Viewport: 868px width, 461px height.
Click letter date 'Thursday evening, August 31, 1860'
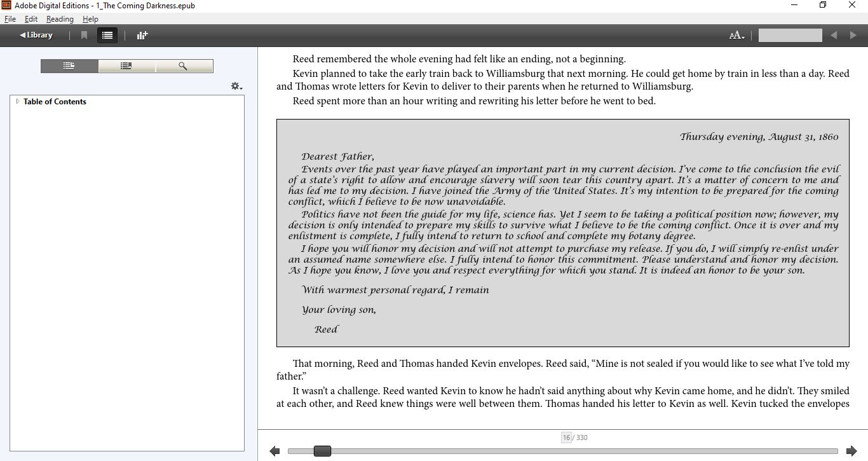[759, 137]
